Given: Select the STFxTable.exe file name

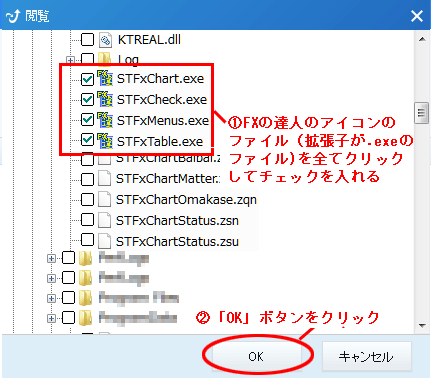Looking at the screenshot, I should coord(160,141).
